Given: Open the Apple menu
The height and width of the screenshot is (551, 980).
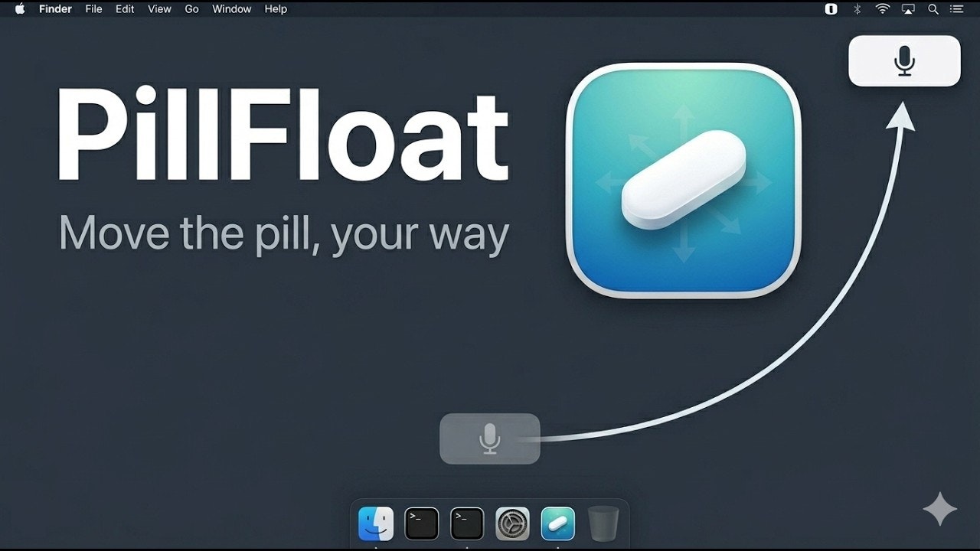Looking at the screenshot, I should 20,9.
